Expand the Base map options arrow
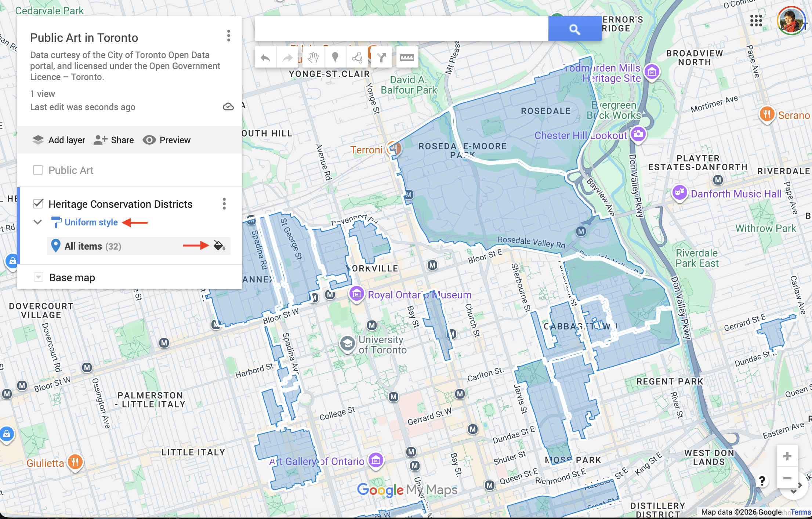The image size is (812, 519). click(x=38, y=277)
